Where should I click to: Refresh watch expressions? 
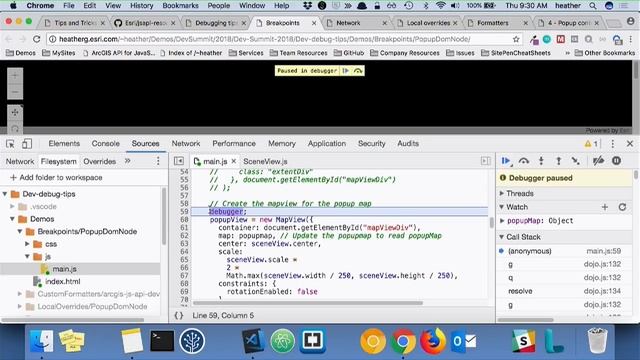click(622, 207)
